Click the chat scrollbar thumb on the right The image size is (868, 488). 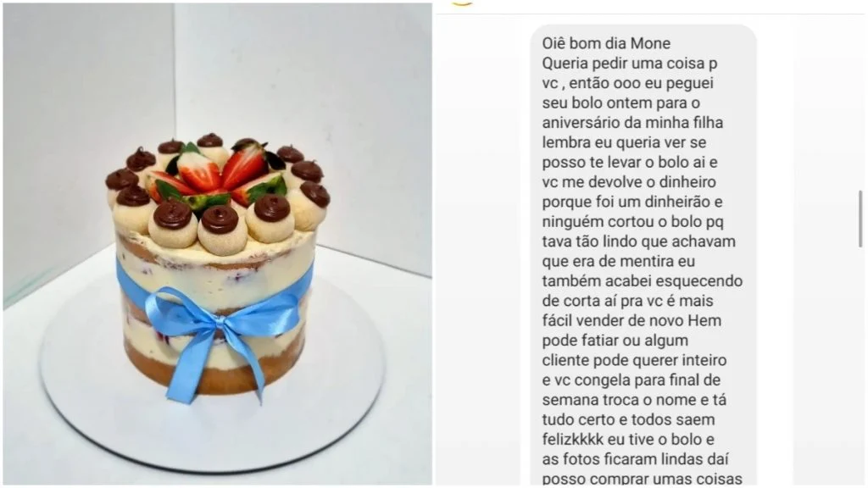(x=860, y=219)
